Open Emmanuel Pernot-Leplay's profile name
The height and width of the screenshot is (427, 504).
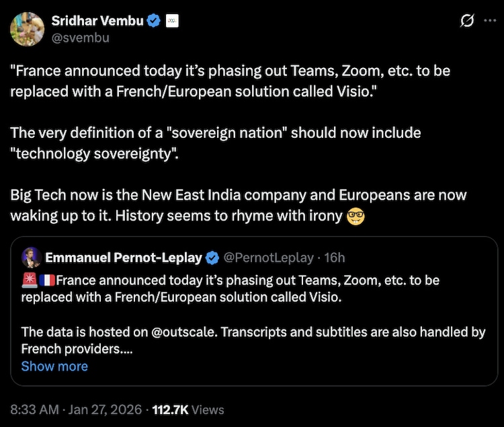click(x=124, y=258)
